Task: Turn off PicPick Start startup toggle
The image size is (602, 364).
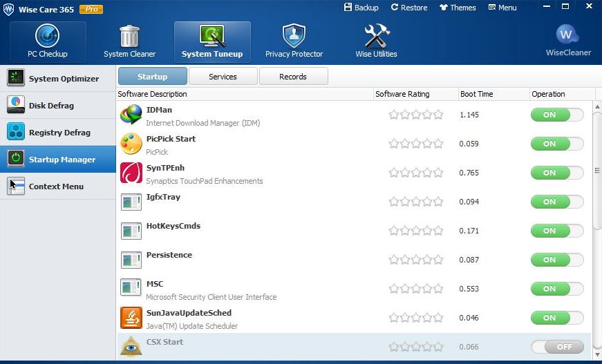Action: (x=557, y=144)
